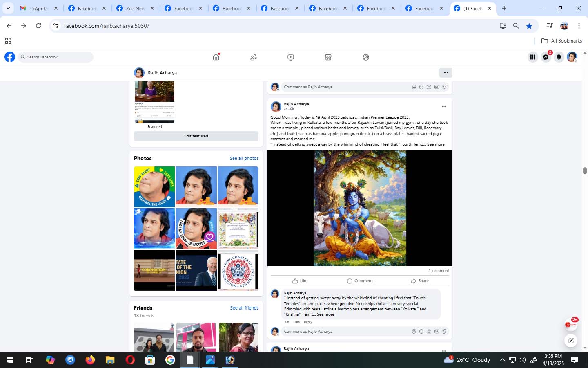Open the Covid-19 Vaccine frame photo

pos(196,229)
